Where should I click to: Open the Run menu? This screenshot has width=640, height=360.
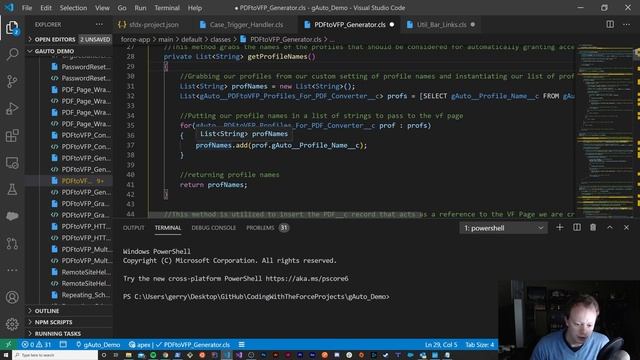[140, 8]
